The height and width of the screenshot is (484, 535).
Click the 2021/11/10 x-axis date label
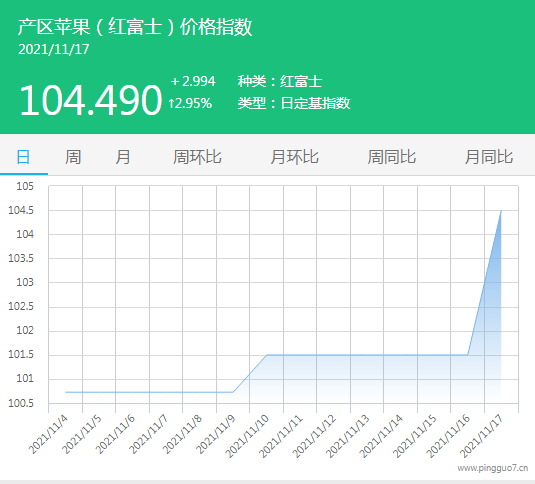click(x=247, y=437)
